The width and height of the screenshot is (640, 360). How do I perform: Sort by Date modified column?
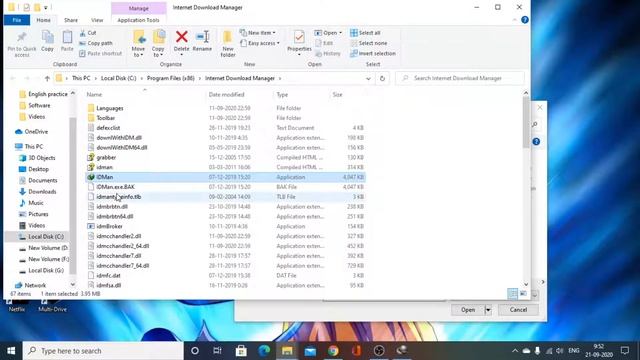227,94
